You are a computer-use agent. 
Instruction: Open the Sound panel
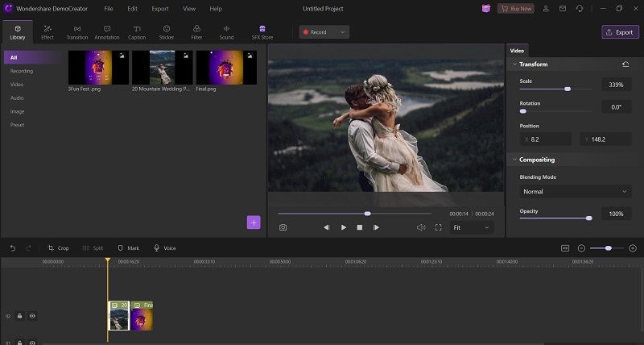point(226,32)
